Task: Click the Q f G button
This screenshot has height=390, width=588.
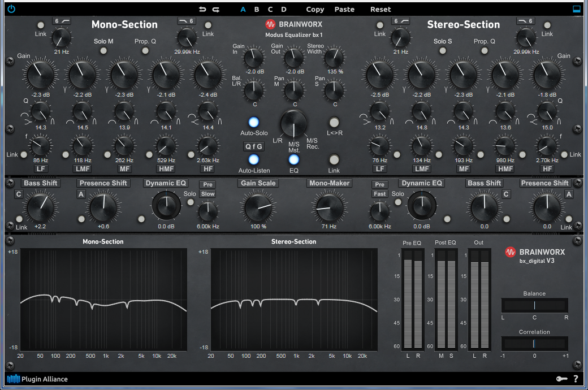Action: tap(254, 146)
